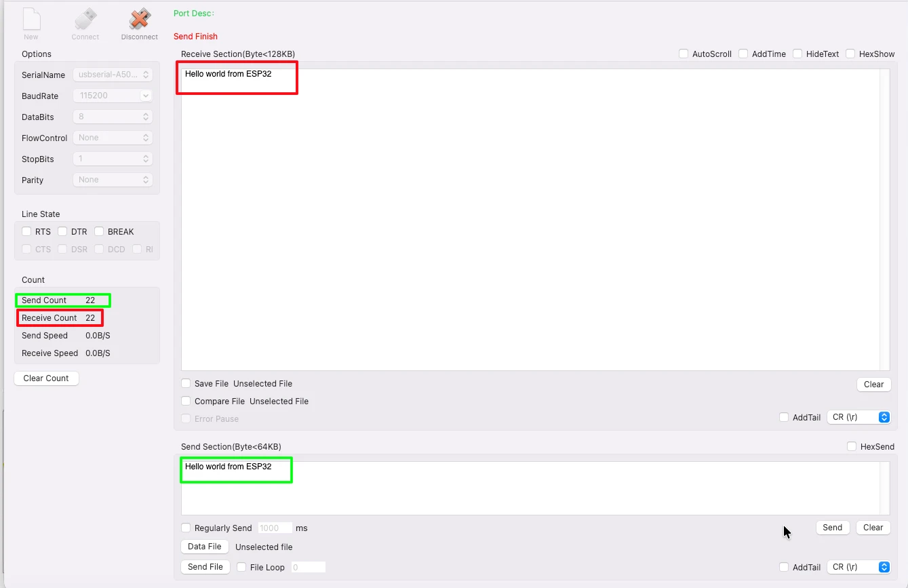This screenshot has width=908, height=588.
Task: Click the Connect USB icon
Action: (x=85, y=20)
